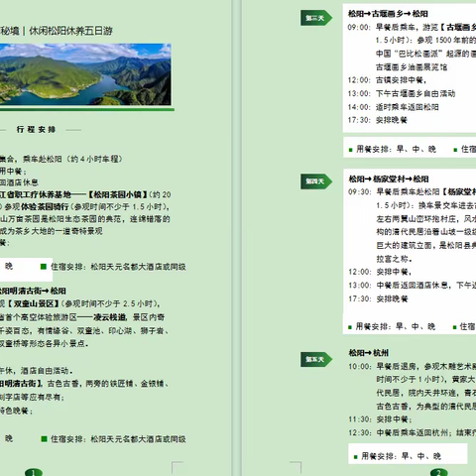Image resolution: width=476 pixels, height=476 pixels.
Task: Click '10:00: 早餐后退房' on day five
Action: 384,366
